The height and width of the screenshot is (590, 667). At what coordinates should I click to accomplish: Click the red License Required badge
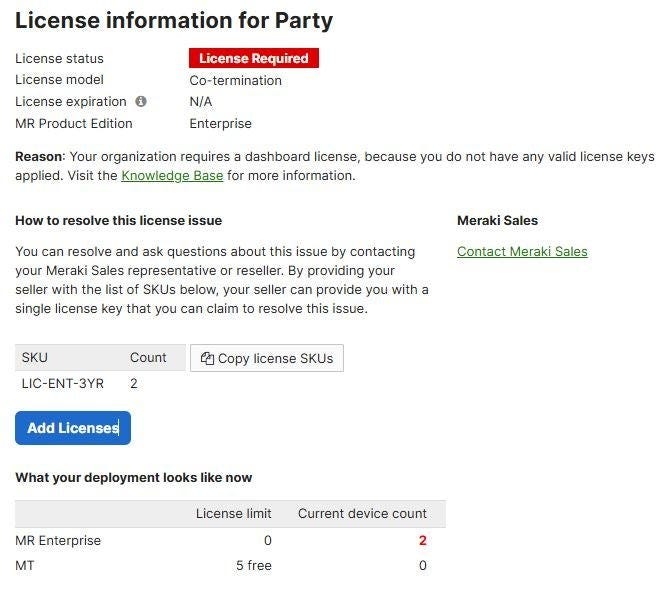click(x=254, y=59)
